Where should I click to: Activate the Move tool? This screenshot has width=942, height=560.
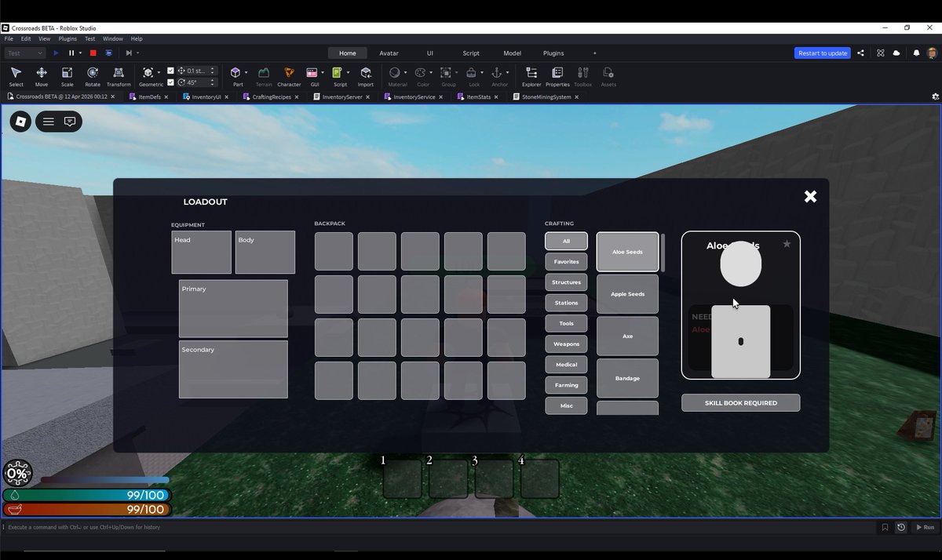(x=42, y=76)
